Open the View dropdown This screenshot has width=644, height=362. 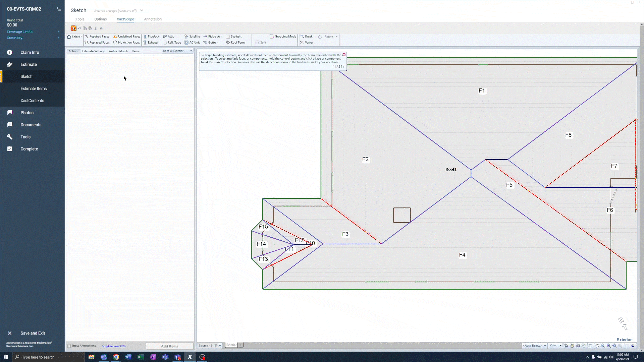click(x=555, y=346)
